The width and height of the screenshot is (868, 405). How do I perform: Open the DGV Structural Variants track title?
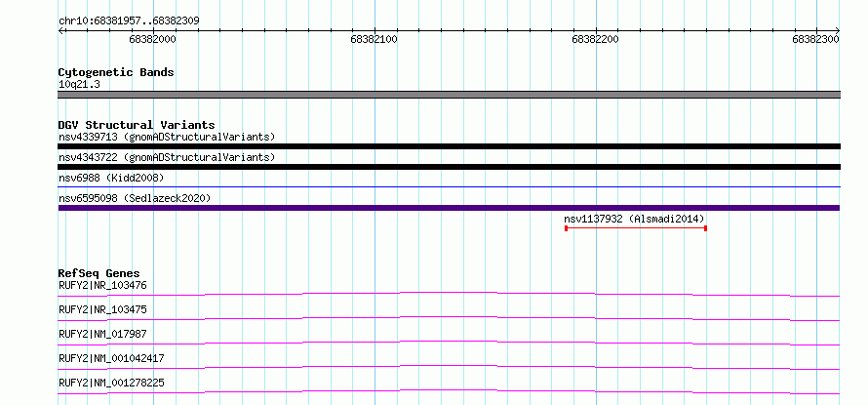pyautogui.click(x=137, y=125)
